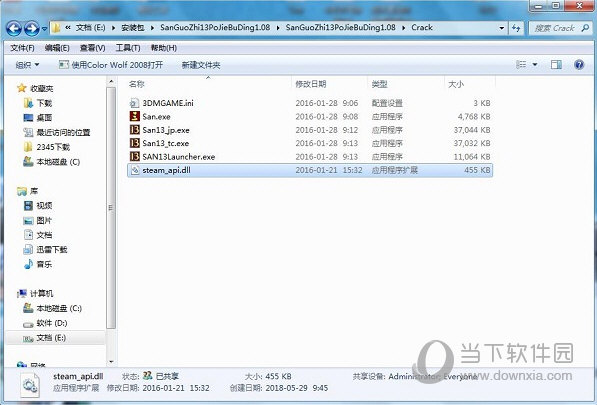Click 使用Color Wolf 2008打开 button
This screenshot has height=405, width=597.
tap(111, 65)
